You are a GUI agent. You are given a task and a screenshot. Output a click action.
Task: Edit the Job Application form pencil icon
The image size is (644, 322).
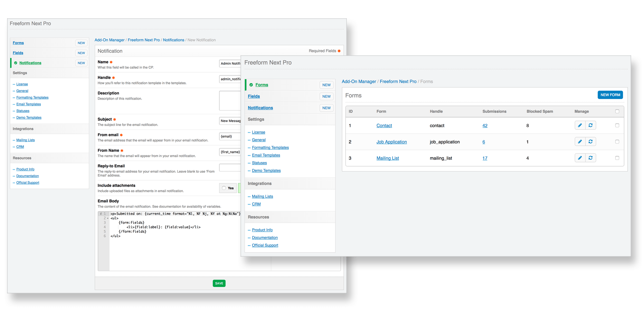580,142
